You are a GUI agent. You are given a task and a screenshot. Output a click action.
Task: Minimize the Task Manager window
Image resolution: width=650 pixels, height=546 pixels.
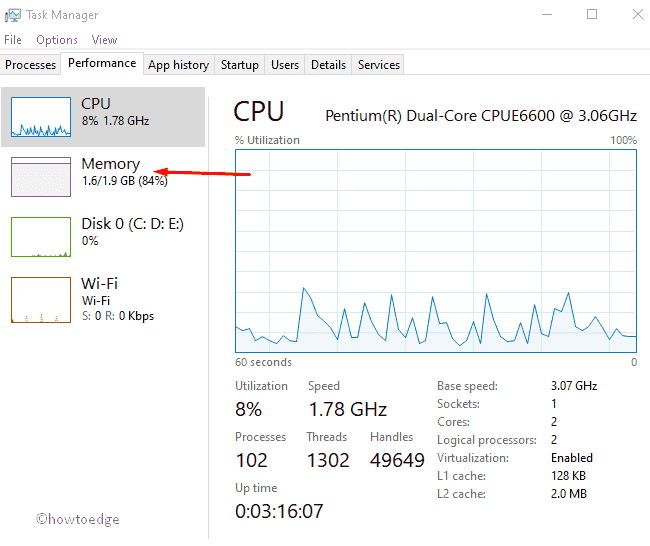[x=547, y=14]
